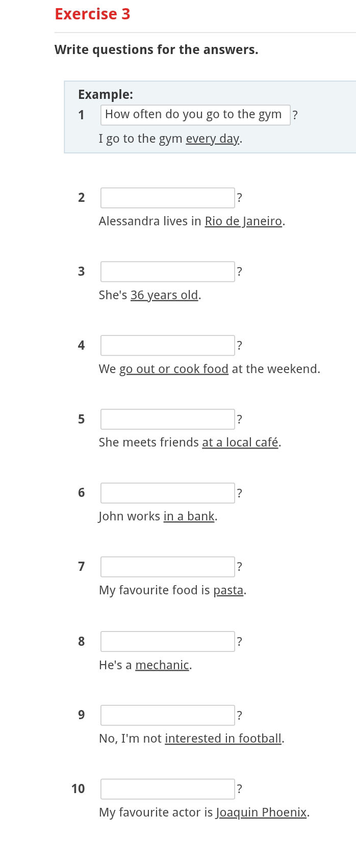Image resolution: width=356 pixels, height=868 pixels.
Task: Click the underlined word "pasta"
Action: pyautogui.click(x=228, y=590)
